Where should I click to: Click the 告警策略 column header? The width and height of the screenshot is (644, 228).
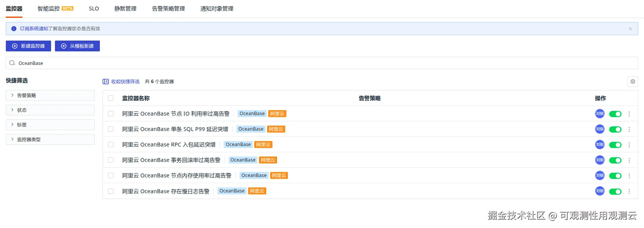tap(370, 98)
